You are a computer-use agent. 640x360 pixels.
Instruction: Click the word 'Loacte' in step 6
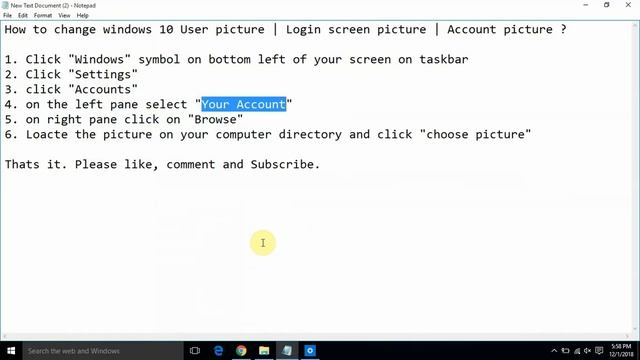[47, 135]
